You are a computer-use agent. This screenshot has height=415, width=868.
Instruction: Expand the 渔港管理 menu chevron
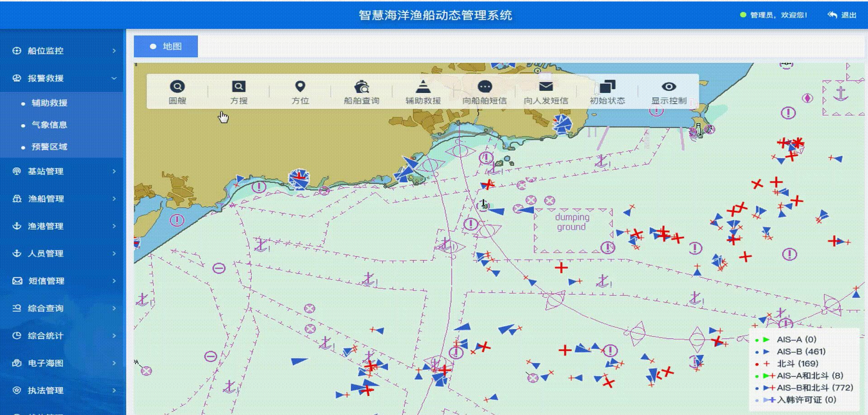tap(114, 226)
